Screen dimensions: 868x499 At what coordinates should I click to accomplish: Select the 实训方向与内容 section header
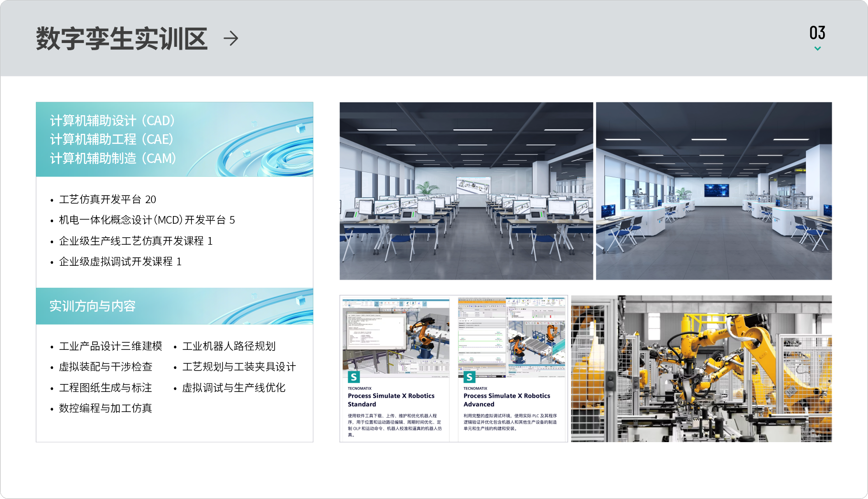(x=93, y=306)
